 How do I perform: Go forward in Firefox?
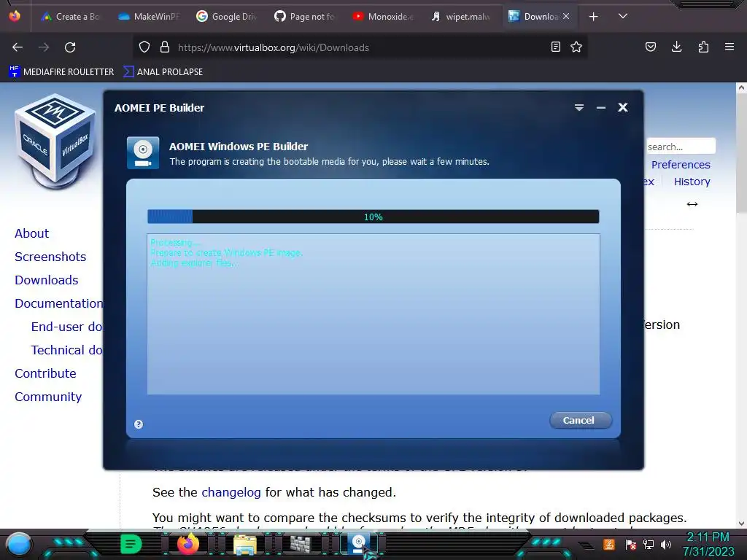pos(44,47)
